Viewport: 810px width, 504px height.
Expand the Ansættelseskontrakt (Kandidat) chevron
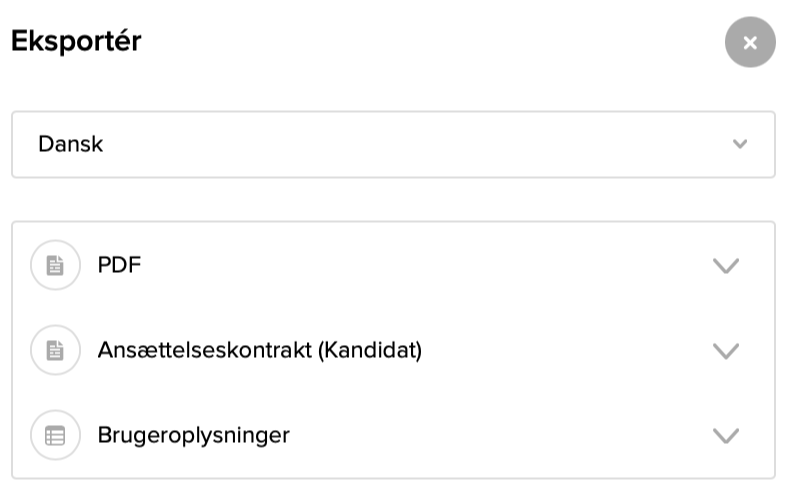coord(725,351)
